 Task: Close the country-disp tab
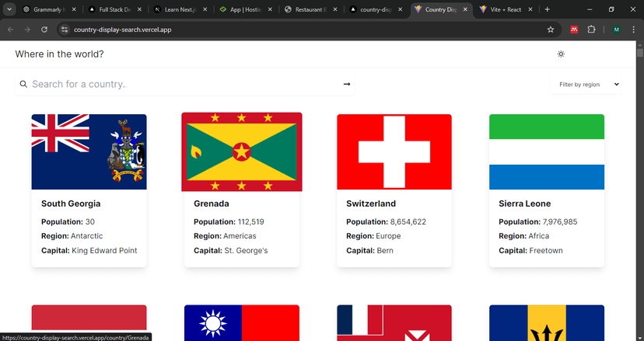pyautogui.click(x=400, y=9)
